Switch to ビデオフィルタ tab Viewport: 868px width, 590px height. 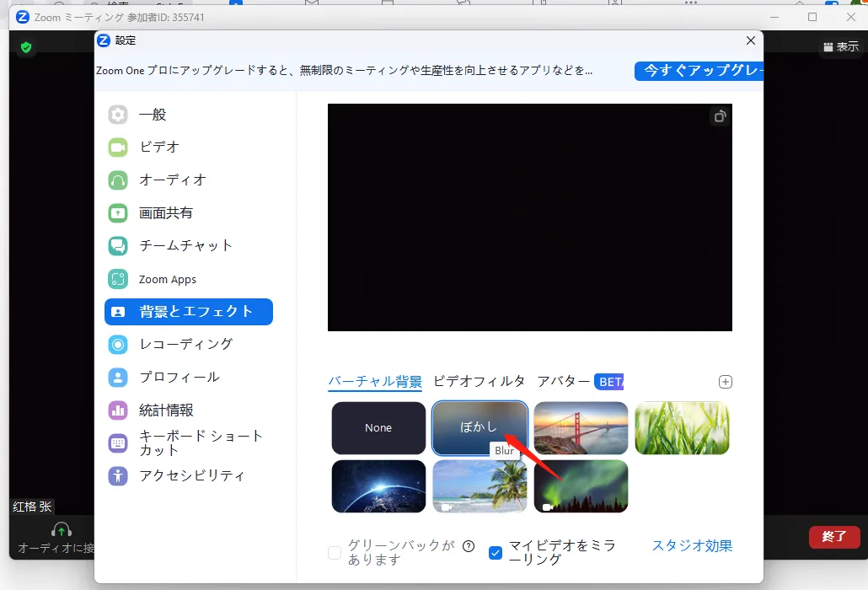coord(479,381)
